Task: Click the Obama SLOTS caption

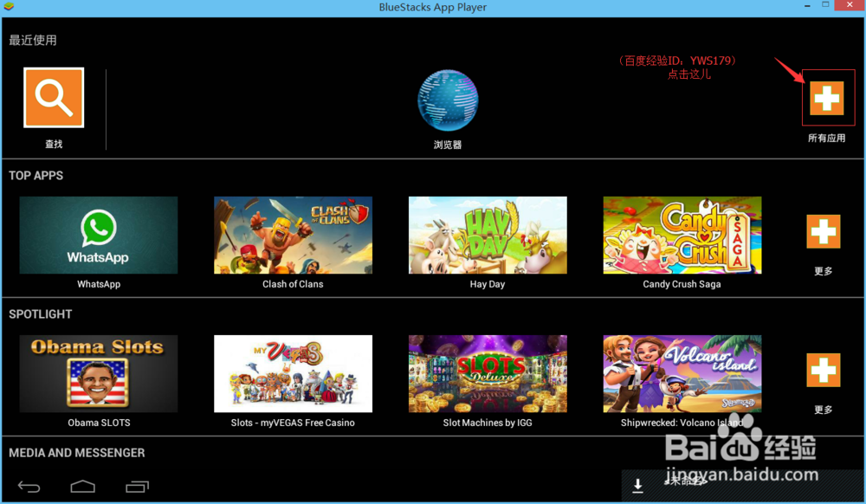Action: click(99, 423)
